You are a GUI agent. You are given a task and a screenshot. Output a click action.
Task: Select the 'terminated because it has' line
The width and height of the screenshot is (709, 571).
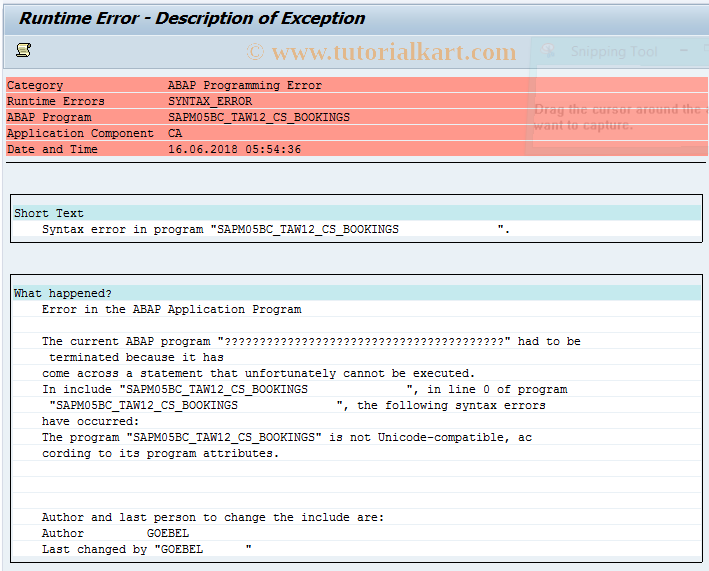coord(136,357)
